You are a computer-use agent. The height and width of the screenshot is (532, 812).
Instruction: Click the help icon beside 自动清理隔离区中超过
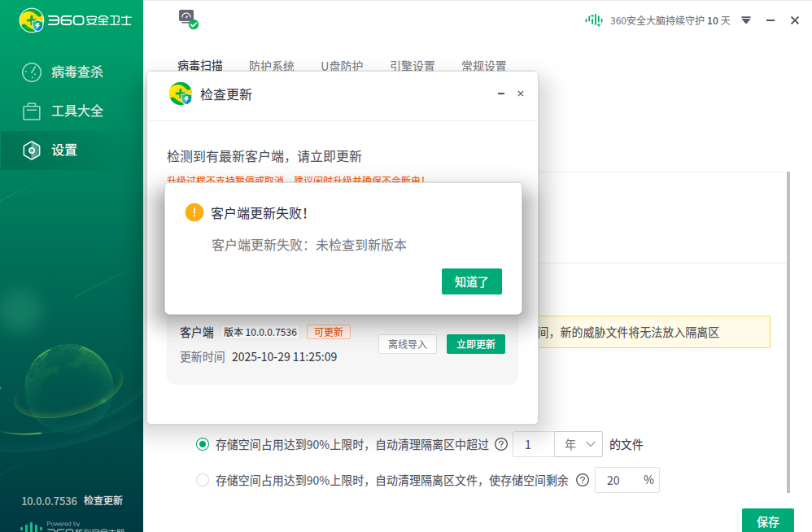pyautogui.click(x=500, y=444)
